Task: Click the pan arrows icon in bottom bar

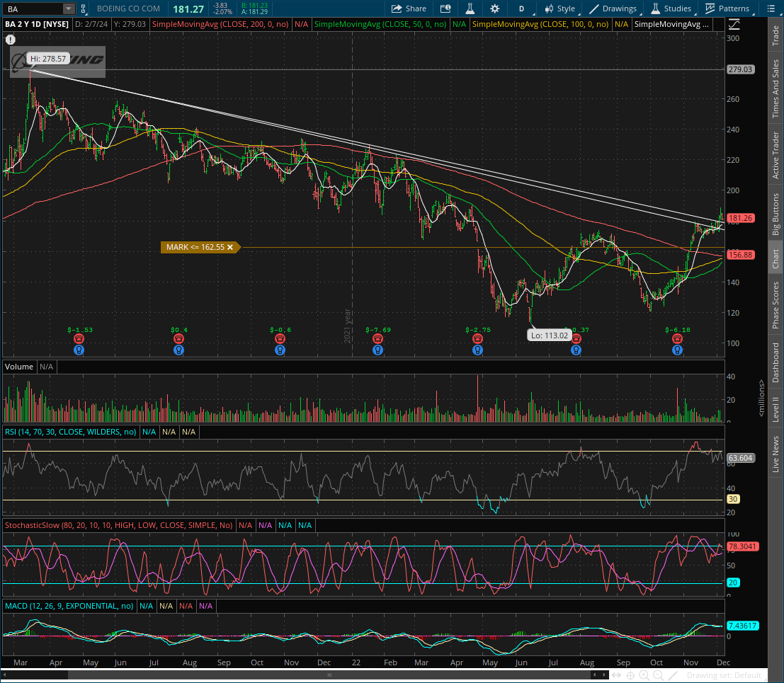Action: coord(616,675)
